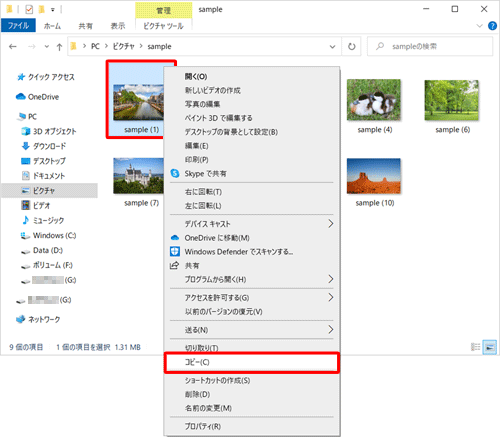Click the ビデオ film icon
Image resolution: width=500 pixels, height=437 pixels.
[x=26, y=205]
